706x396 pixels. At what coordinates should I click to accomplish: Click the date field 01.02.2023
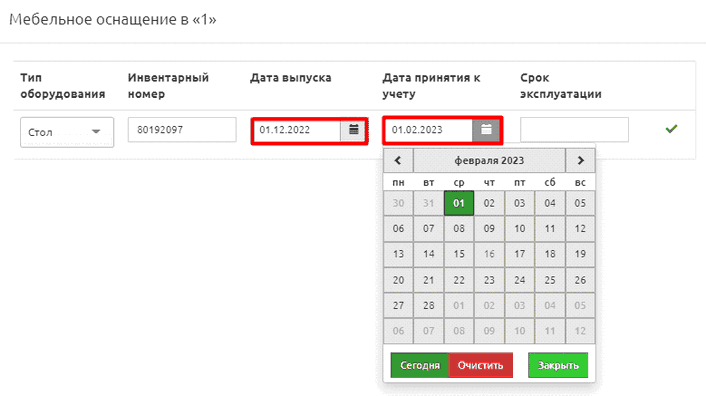428,130
